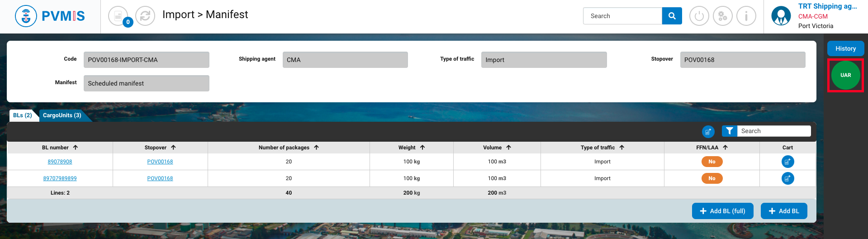
Task: Click the green UAR status circle
Action: [x=845, y=75]
